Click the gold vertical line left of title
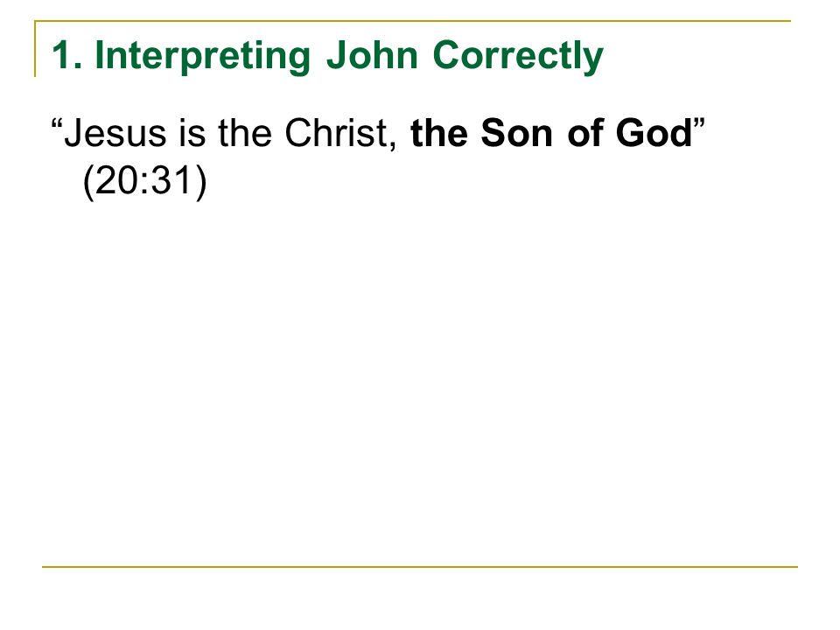The height and width of the screenshot is (630, 840). click(x=35, y=49)
